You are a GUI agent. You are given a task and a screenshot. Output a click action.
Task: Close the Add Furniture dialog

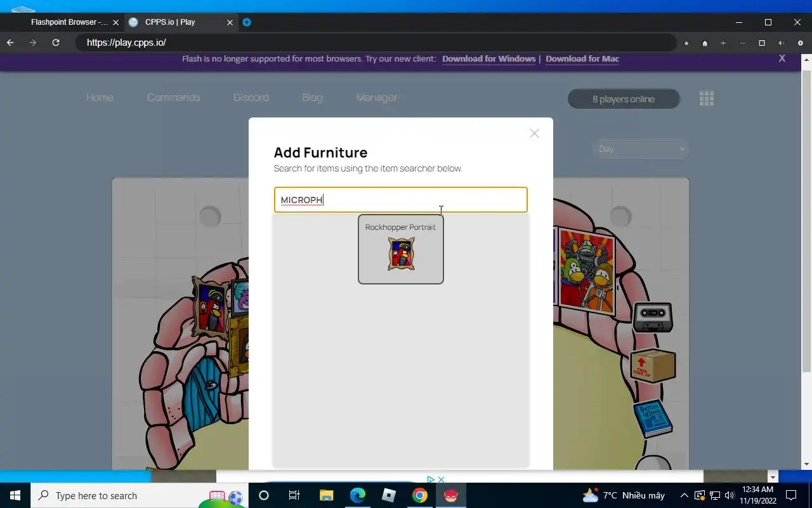tap(534, 133)
